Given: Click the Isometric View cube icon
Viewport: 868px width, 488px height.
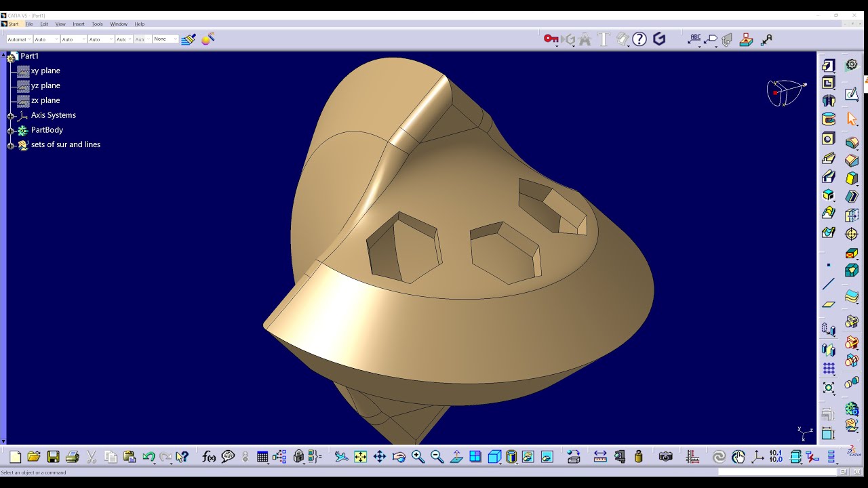Looking at the screenshot, I should coord(494,457).
